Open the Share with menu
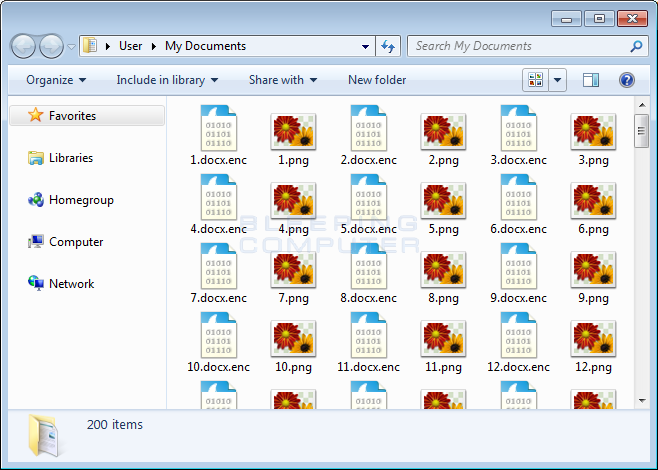 coord(282,80)
